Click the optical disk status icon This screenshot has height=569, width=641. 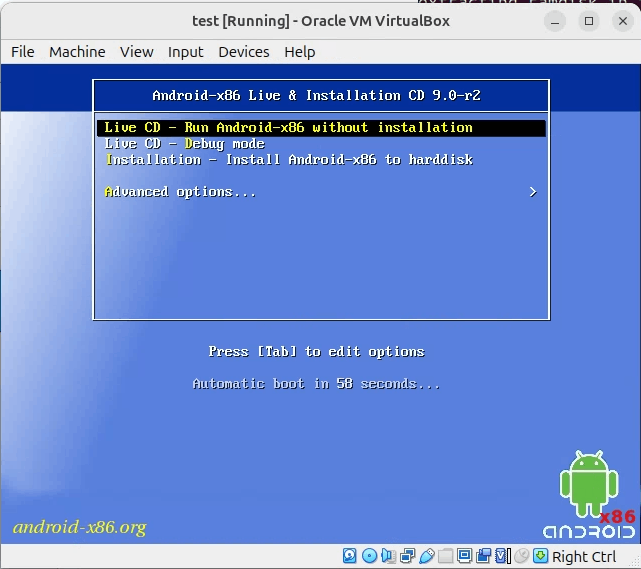[370, 556]
